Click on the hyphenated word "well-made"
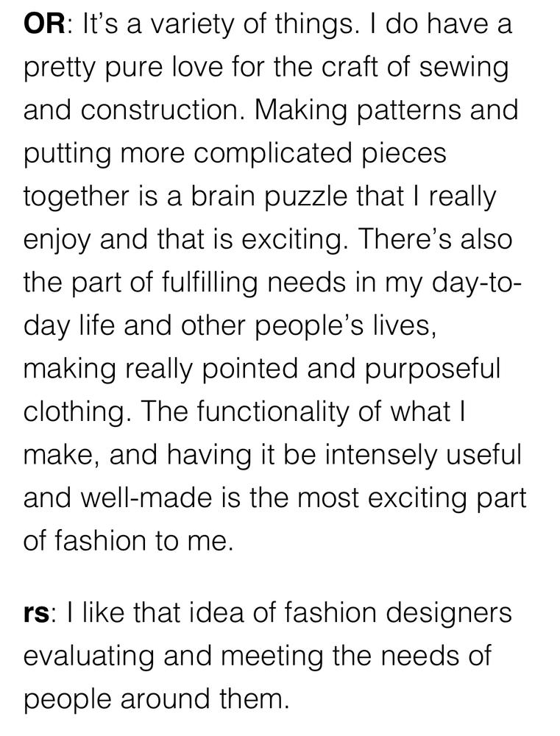 (147, 498)
